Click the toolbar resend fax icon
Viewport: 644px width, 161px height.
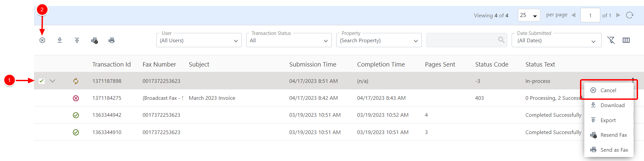point(94,41)
